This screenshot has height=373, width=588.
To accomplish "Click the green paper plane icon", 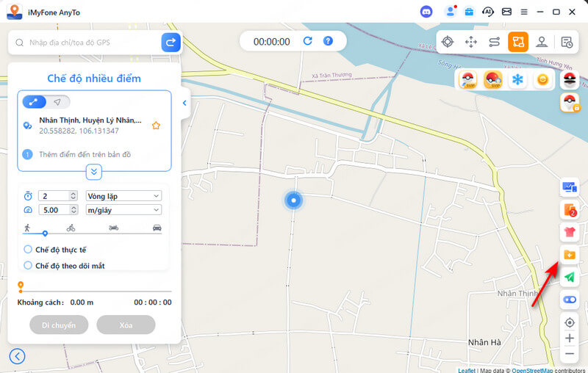I will 569,277.
